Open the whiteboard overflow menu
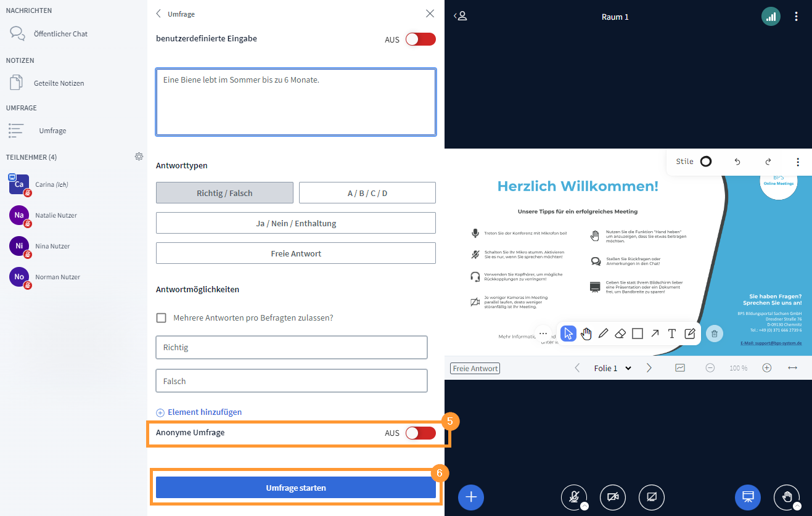The image size is (812, 516). (x=798, y=162)
